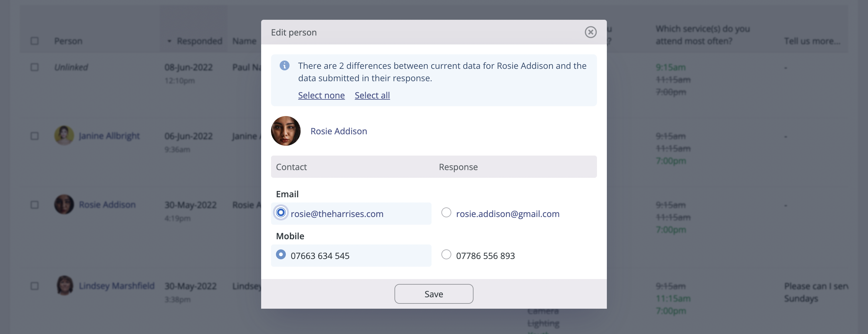
Task: Select the mobile number 07663 634 545
Action: pos(281,254)
